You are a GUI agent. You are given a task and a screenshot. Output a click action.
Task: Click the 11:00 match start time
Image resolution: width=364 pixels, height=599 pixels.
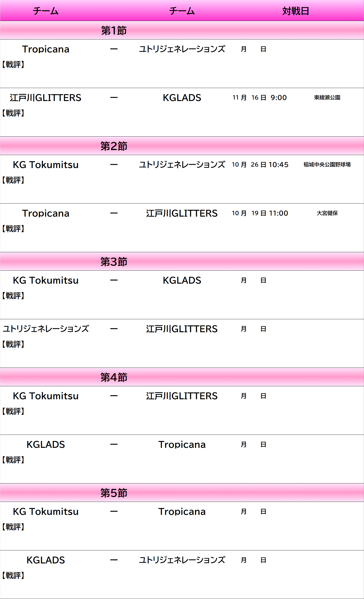pos(279,213)
